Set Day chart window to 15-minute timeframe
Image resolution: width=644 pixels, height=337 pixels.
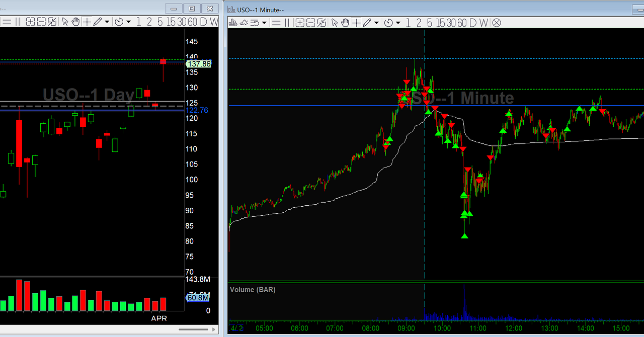(171, 22)
